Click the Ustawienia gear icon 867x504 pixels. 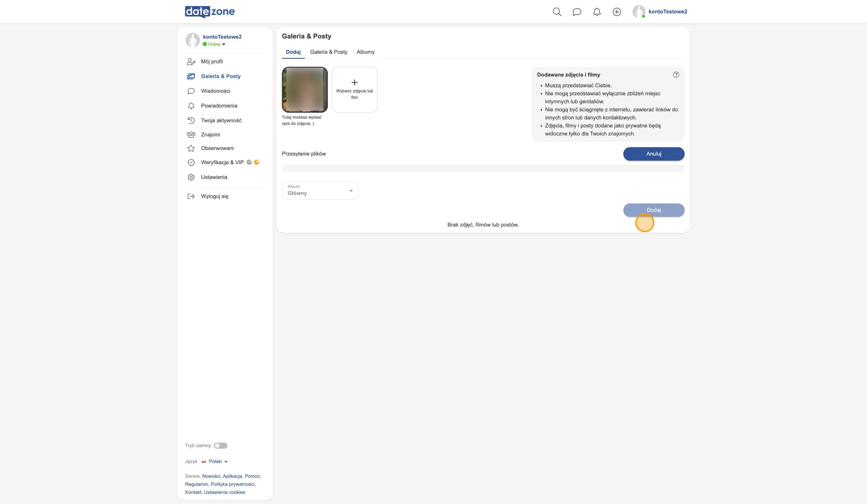pos(191,177)
